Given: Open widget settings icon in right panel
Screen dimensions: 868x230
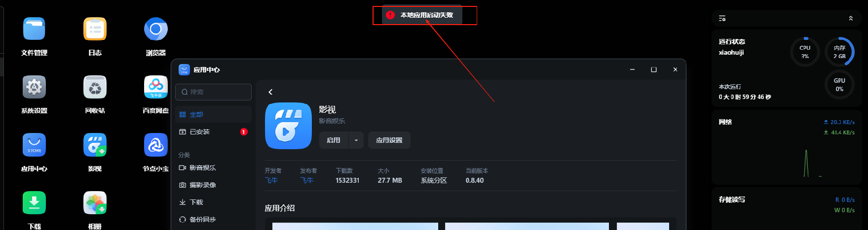Looking at the screenshot, I should [722, 18].
